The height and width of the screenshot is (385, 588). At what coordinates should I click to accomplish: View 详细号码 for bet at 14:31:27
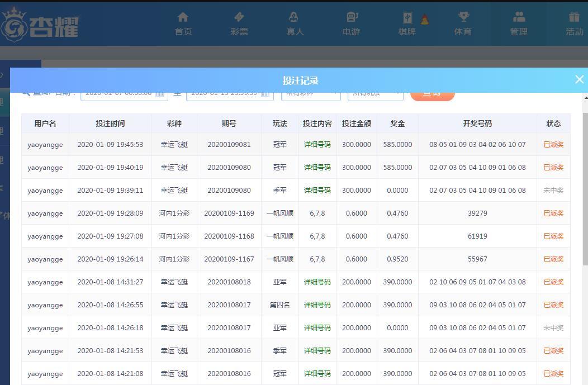click(x=317, y=282)
